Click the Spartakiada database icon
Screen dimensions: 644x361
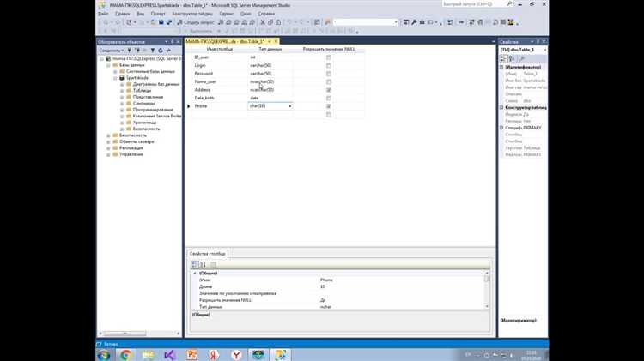pos(122,77)
